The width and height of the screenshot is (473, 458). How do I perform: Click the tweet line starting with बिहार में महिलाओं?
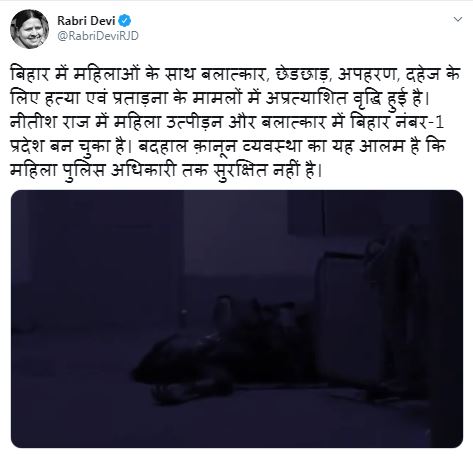click(x=235, y=74)
